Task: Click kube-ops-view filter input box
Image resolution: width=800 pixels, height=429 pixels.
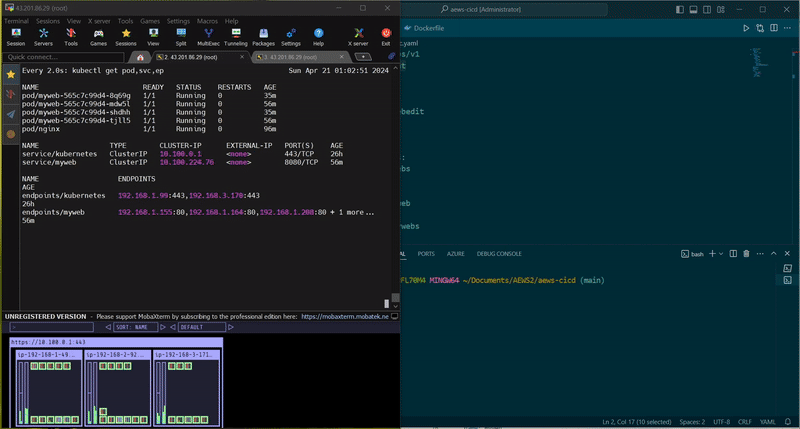Action: (52, 327)
